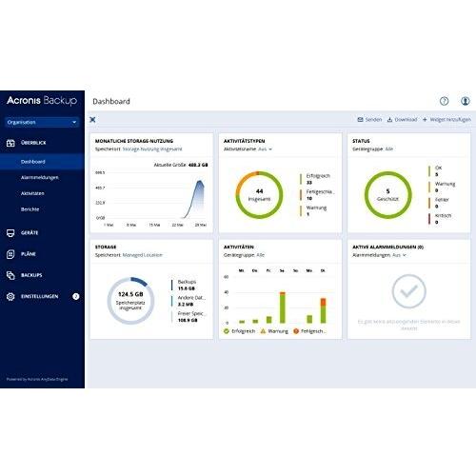This screenshot has width=476, height=476.
Task: Click the green Erfolgreich legend icon below bar chart
Action: click(x=227, y=331)
